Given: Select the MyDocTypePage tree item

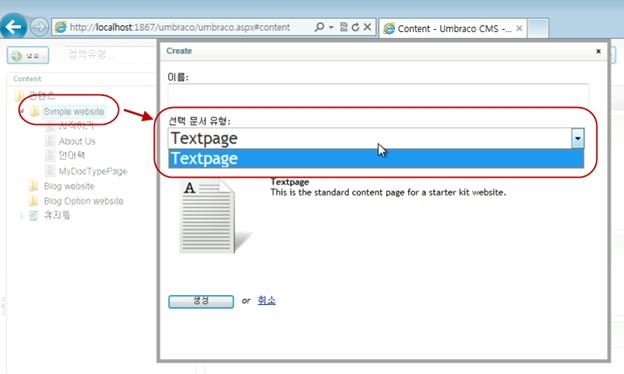Looking at the screenshot, I should point(93,171).
